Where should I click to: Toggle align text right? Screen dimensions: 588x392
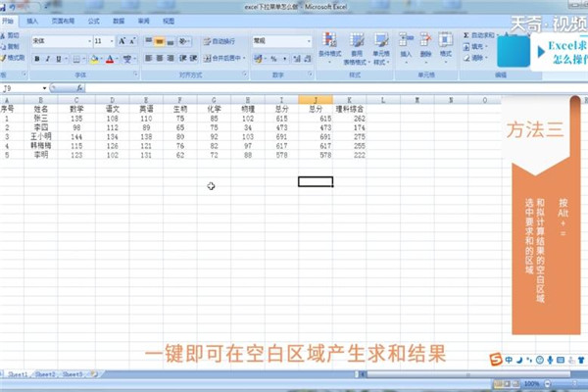pos(171,58)
